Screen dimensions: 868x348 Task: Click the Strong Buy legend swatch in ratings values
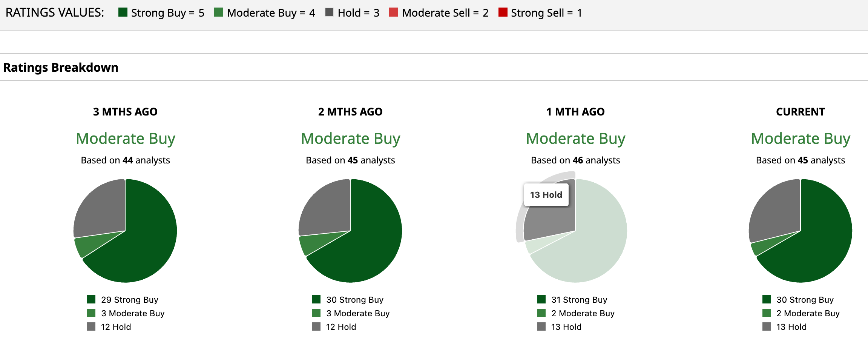point(123,12)
